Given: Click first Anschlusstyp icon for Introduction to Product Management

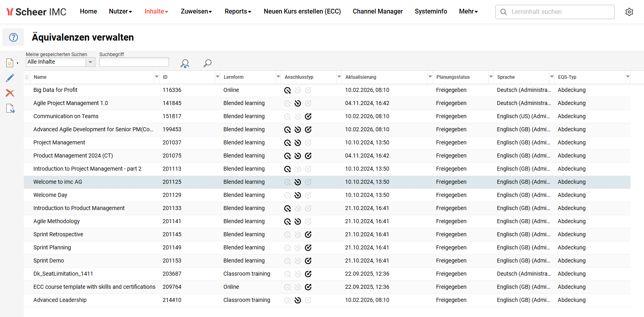Looking at the screenshot, I should 287,208.
